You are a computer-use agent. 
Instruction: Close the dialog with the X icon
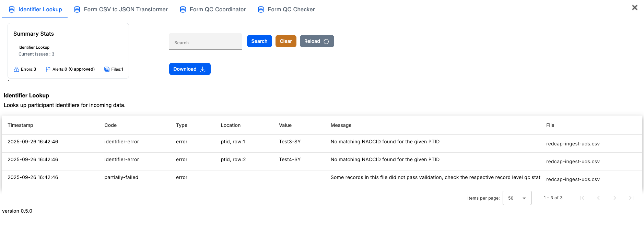(x=634, y=8)
